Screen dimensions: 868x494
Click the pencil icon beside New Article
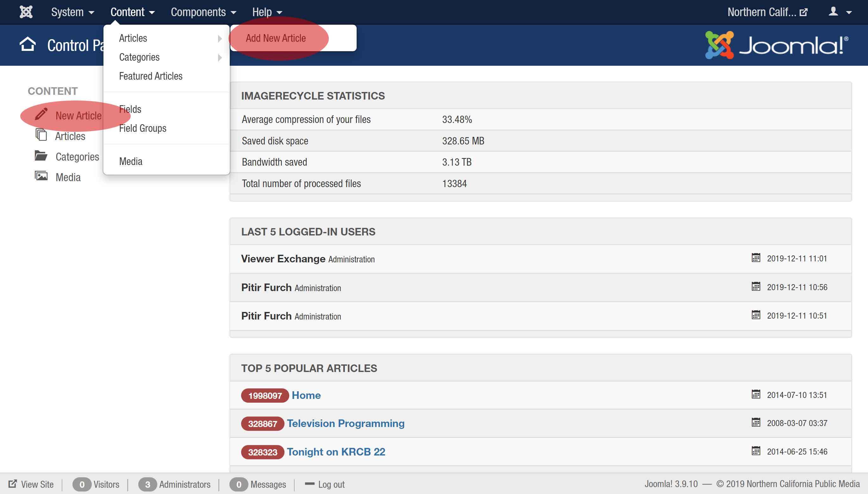pyautogui.click(x=41, y=114)
